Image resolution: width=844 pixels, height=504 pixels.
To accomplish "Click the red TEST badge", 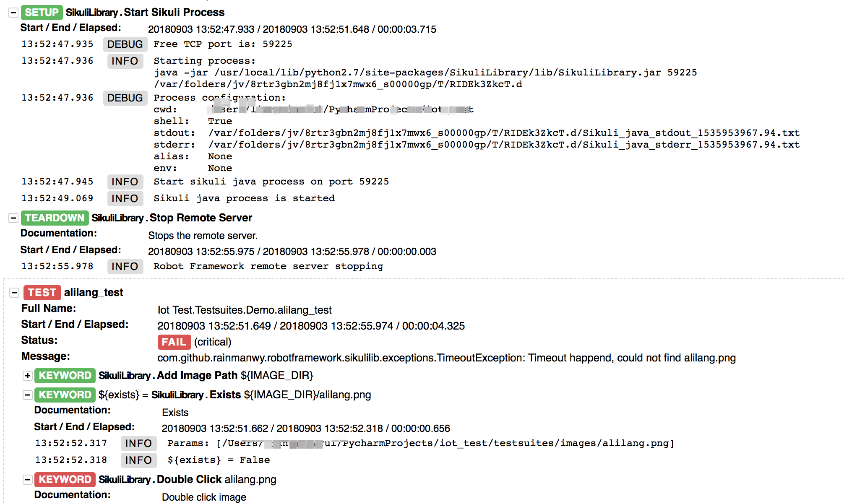I will tap(42, 293).
